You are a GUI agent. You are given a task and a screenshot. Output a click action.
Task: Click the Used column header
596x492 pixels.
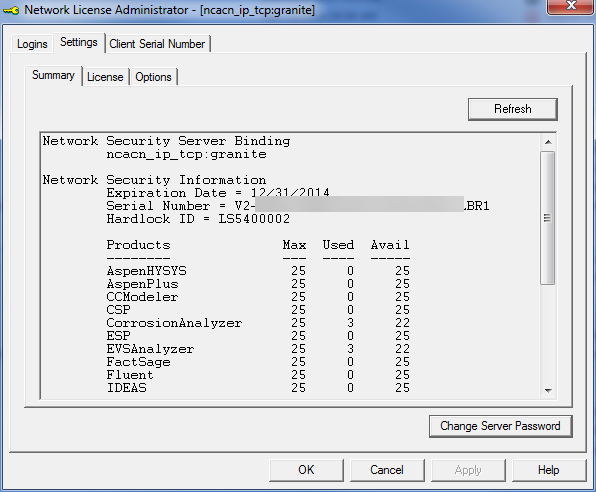(x=338, y=245)
